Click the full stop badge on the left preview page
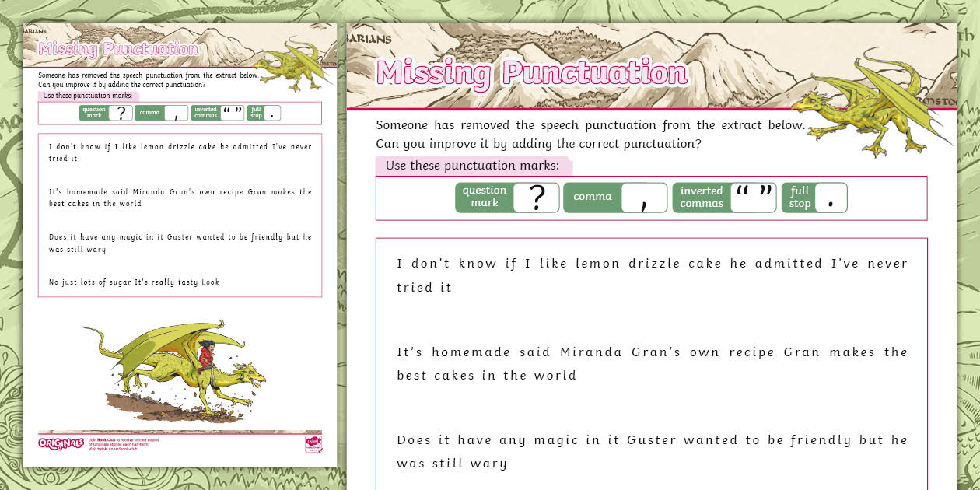The width and height of the screenshot is (980, 490). [x=264, y=112]
